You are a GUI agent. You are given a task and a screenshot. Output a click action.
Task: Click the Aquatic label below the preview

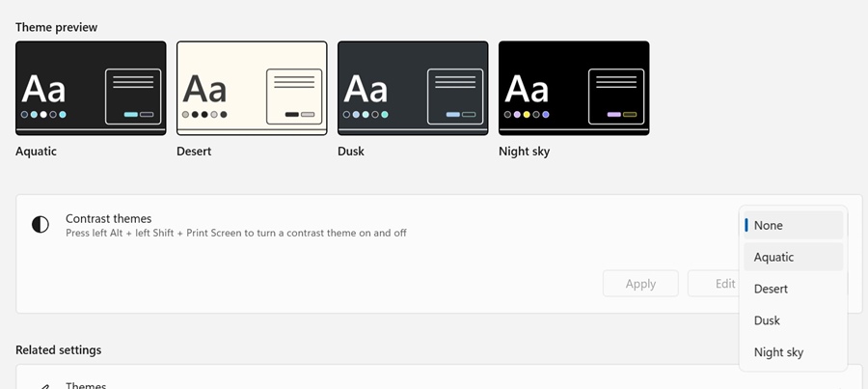pyautogui.click(x=37, y=152)
